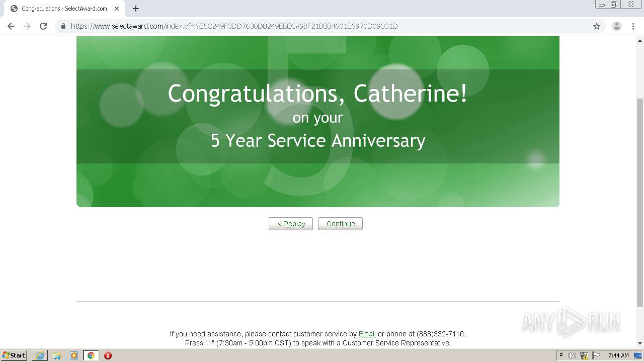
Task: Click the phone number (888)332-7110 text
Action: [x=441, y=334]
